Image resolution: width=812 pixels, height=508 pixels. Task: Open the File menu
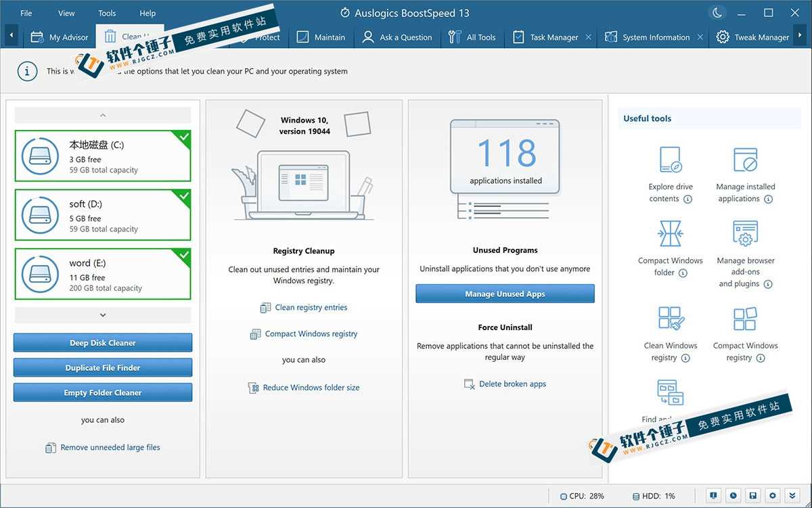coord(26,13)
